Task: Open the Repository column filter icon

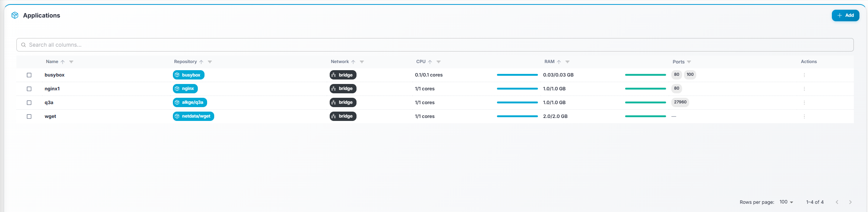Action: pos(210,62)
